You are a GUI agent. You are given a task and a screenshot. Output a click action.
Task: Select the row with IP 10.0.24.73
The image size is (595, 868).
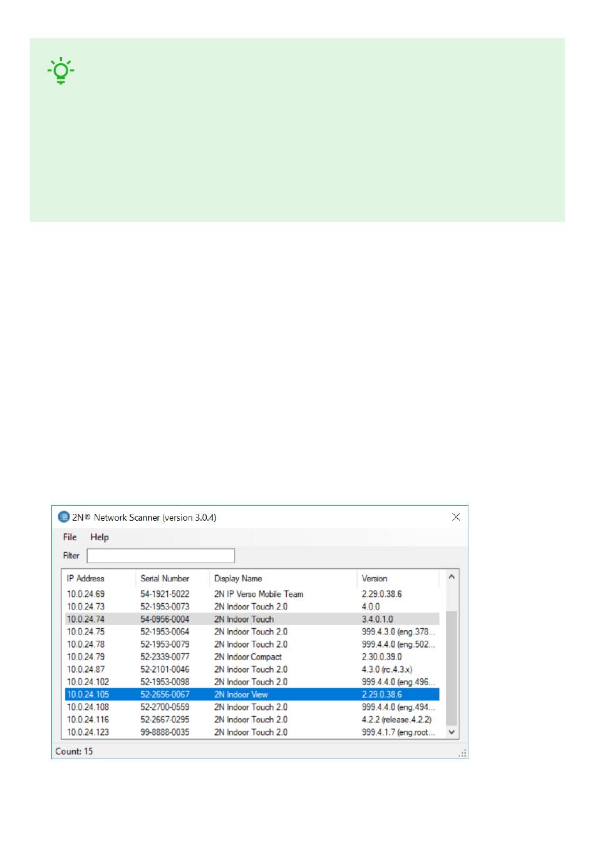[252, 606]
